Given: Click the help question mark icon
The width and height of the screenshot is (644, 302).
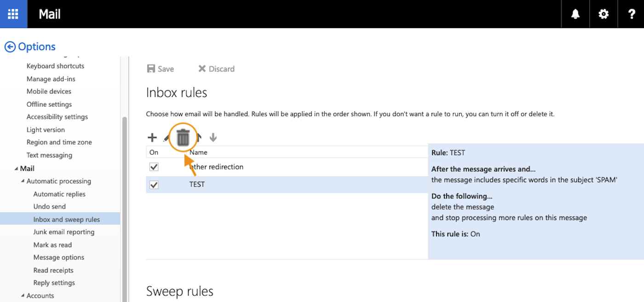Looking at the screenshot, I should (x=632, y=14).
